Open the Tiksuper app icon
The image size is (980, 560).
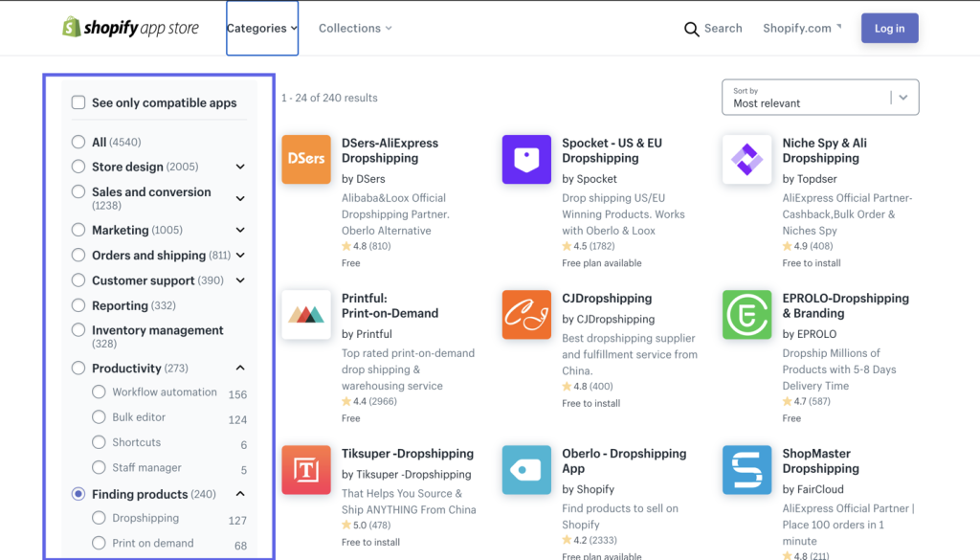(x=306, y=469)
